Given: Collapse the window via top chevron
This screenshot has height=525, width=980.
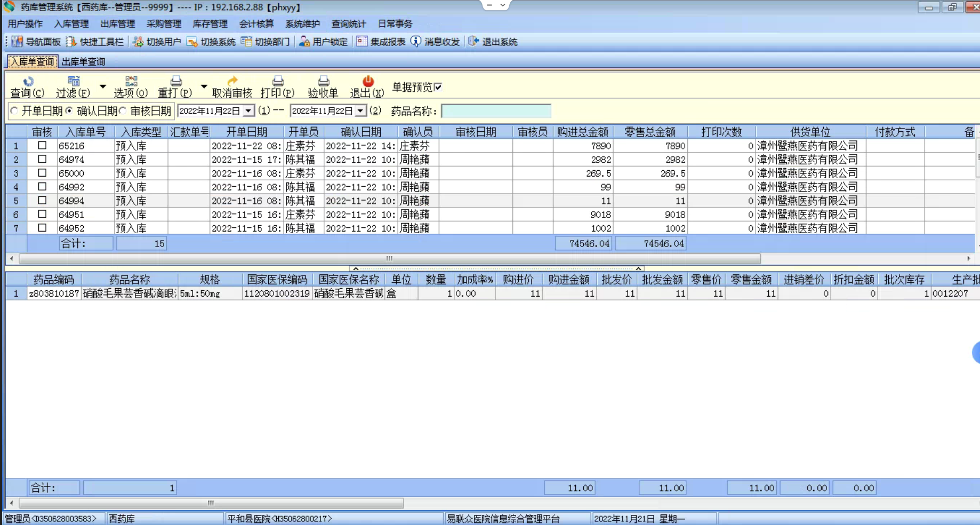Looking at the screenshot, I should [x=502, y=5].
